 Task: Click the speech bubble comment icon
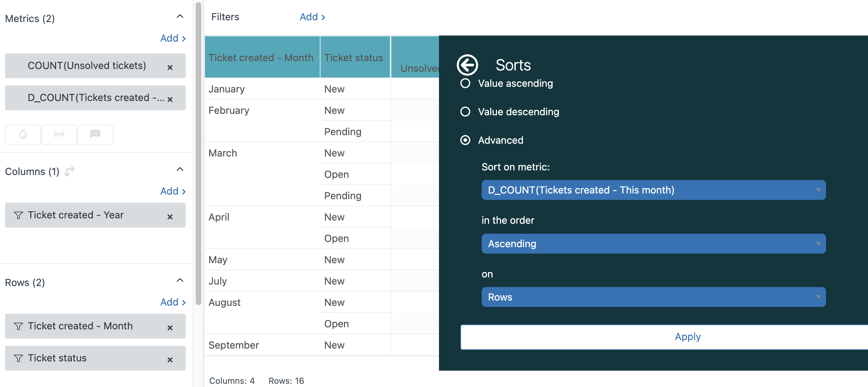[95, 134]
